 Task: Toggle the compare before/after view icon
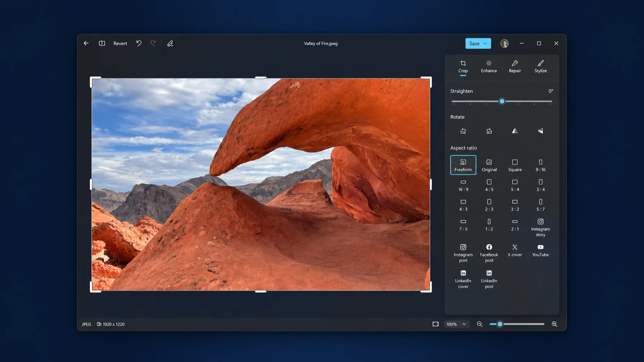click(x=102, y=43)
